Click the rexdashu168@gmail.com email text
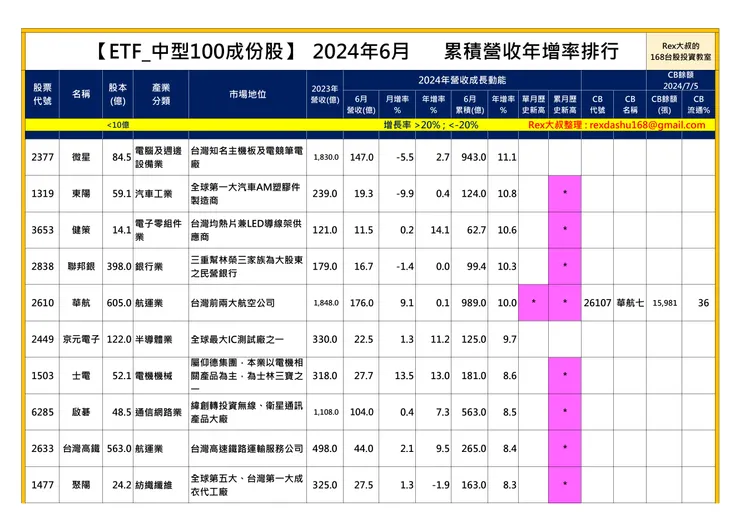The image size is (740, 523). pyautogui.click(x=648, y=125)
